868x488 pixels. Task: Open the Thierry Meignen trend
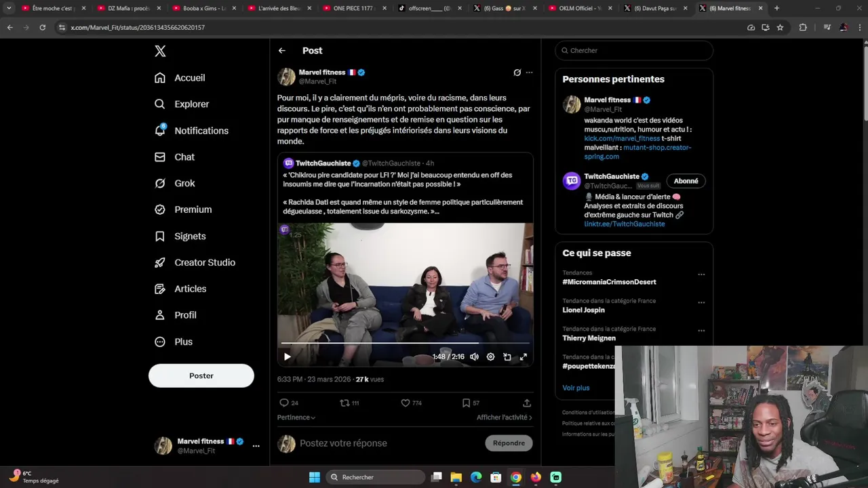(589, 338)
